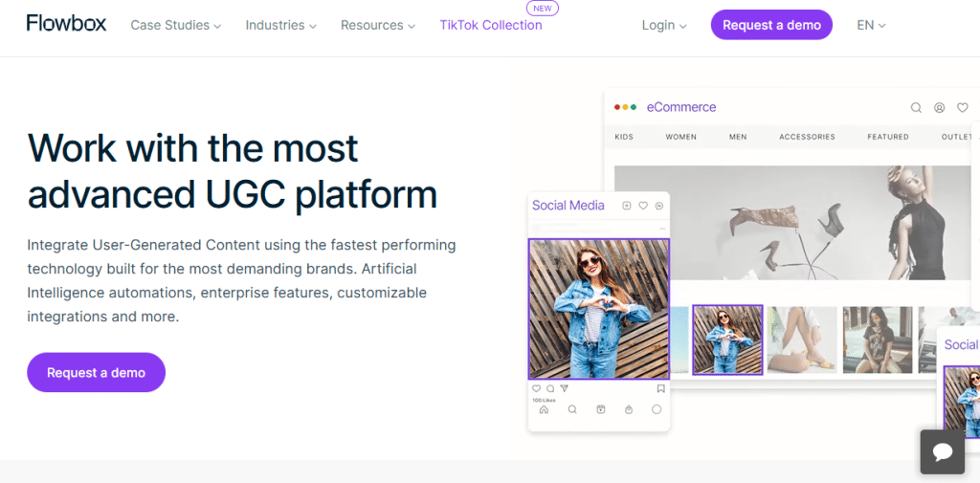Select the highlighted denim jacket thumbnail in eCommerce row
980x483 pixels.
coord(727,340)
